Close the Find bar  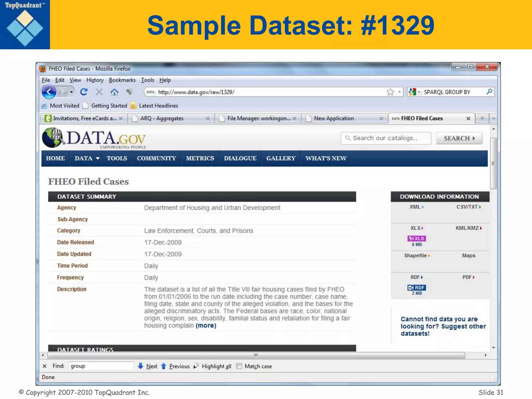click(44, 366)
